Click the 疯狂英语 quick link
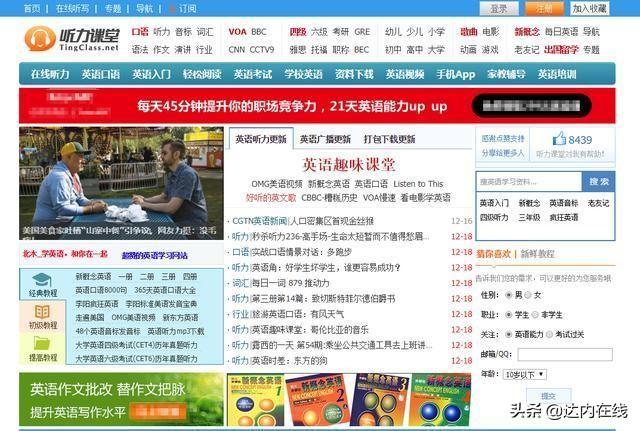 tap(564, 218)
